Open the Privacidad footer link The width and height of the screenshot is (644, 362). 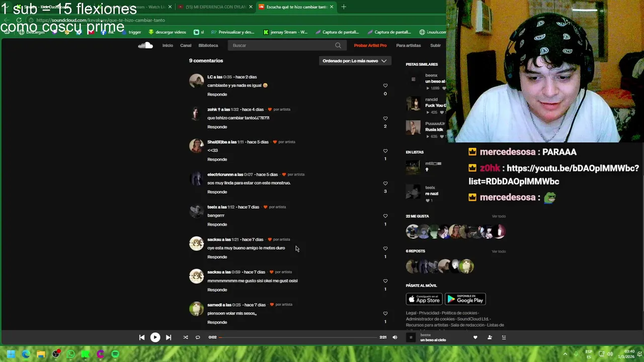[x=429, y=313]
